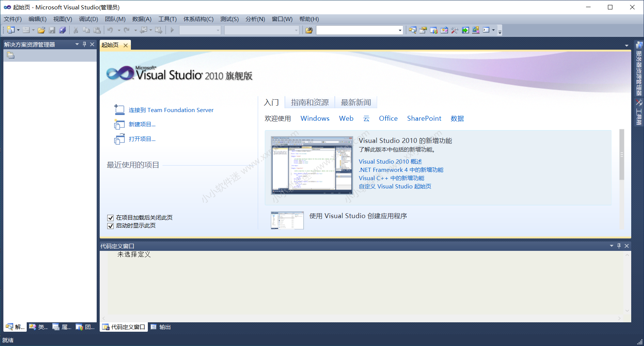Click the Visual Studio 2010 新增功能 thumbnail image

pyautogui.click(x=312, y=165)
